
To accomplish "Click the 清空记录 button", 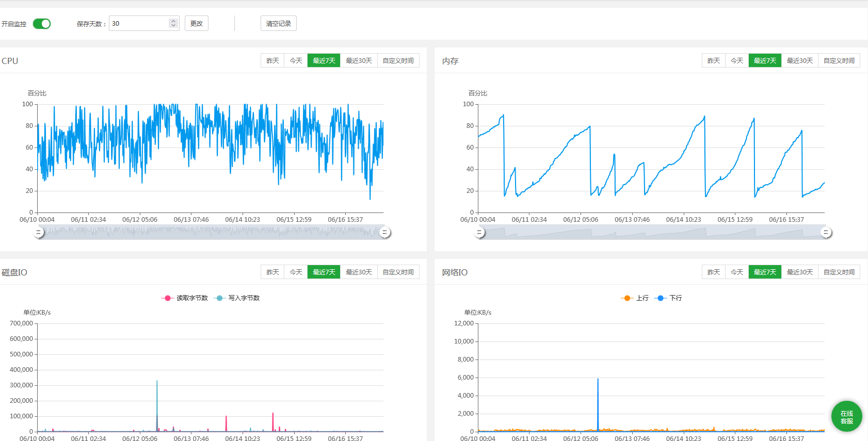I will 279,23.
